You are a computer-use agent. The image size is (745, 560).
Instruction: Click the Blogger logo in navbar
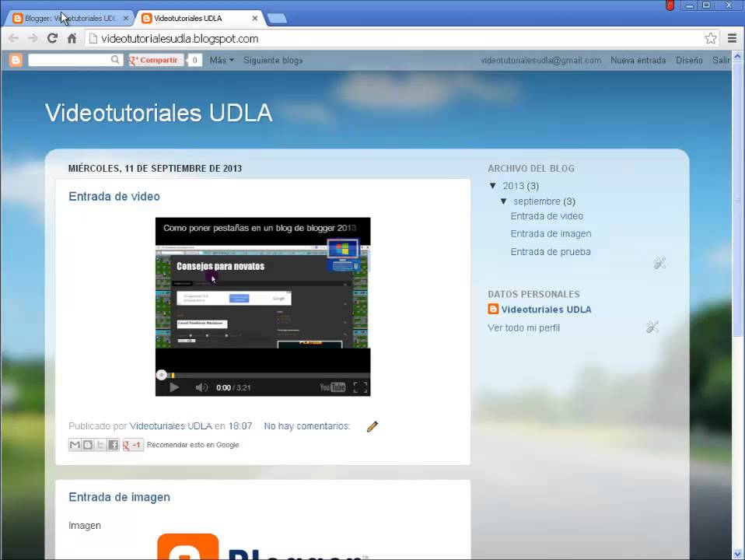16,60
